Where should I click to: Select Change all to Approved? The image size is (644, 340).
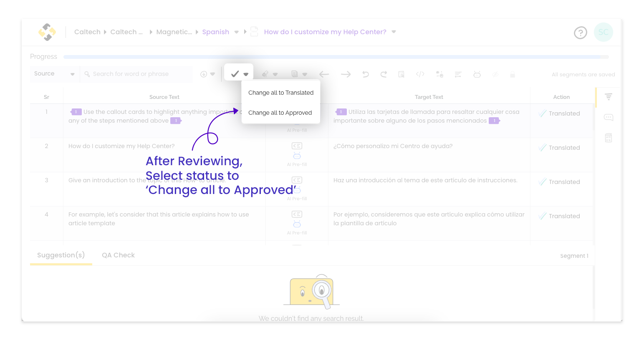[x=280, y=113]
